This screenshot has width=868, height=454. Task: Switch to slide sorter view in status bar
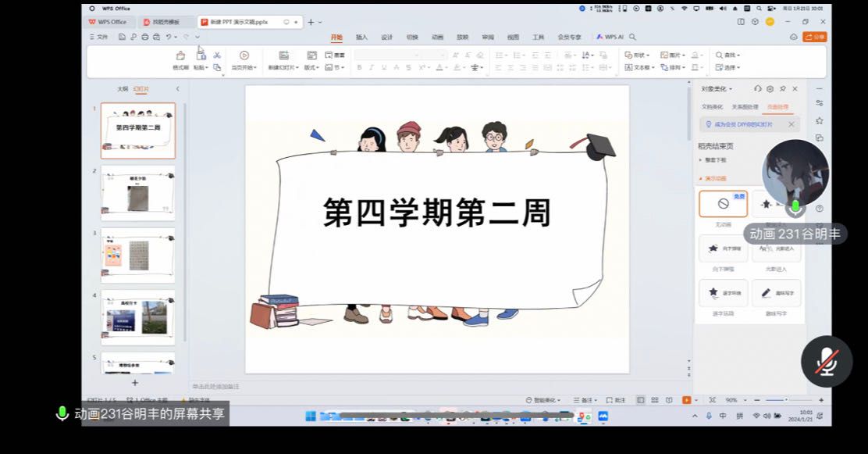653,400
